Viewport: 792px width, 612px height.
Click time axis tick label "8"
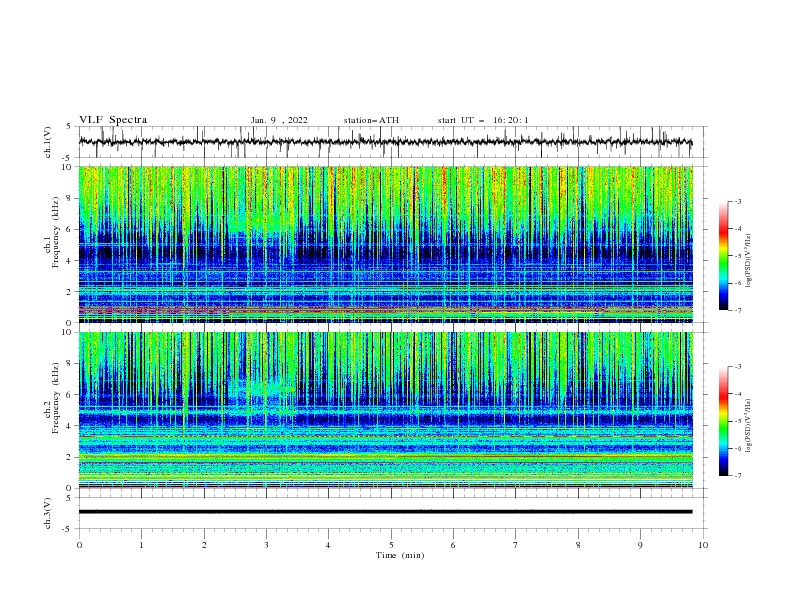click(x=578, y=545)
